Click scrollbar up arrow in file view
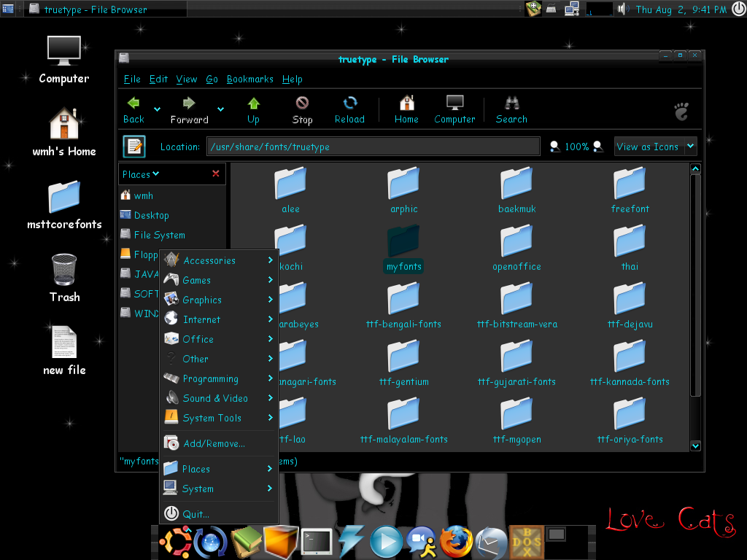747x560 pixels. pyautogui.click(x=695, y=168)
